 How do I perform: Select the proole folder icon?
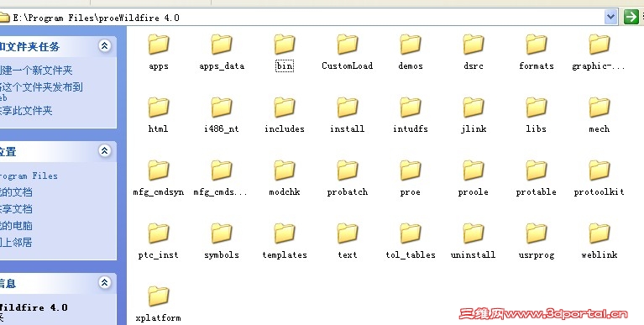point(474,170)
